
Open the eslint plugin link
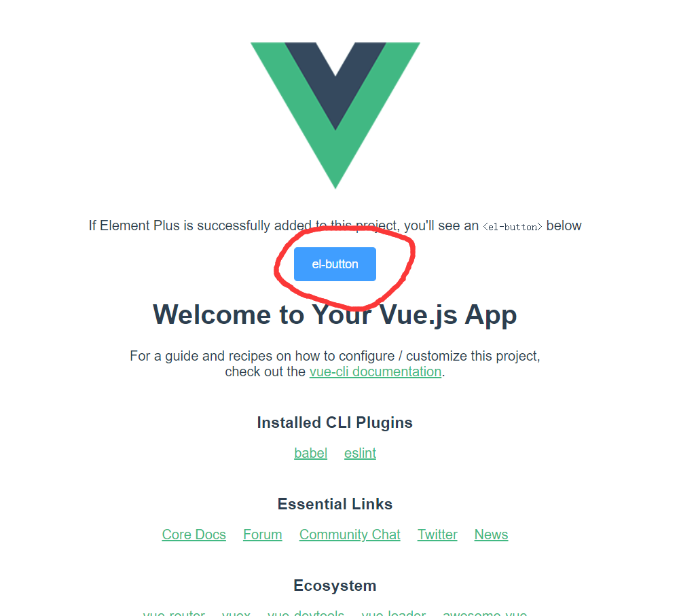tap(360, 453)
